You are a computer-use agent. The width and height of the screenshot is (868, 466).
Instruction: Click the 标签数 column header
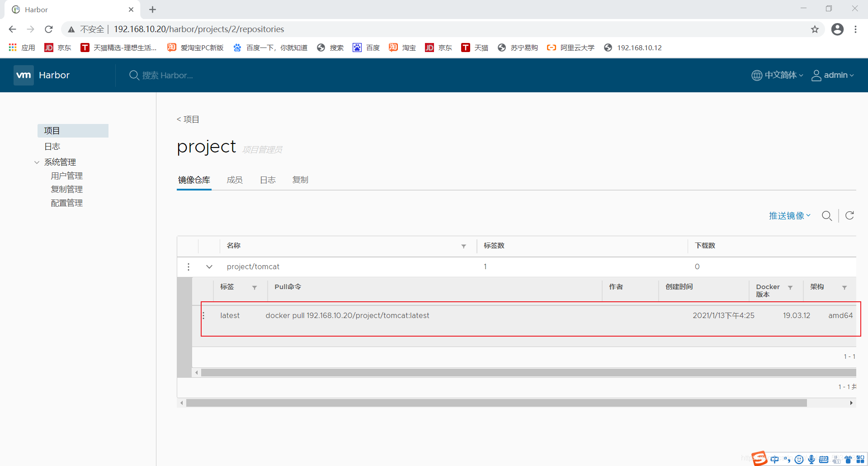494,246
